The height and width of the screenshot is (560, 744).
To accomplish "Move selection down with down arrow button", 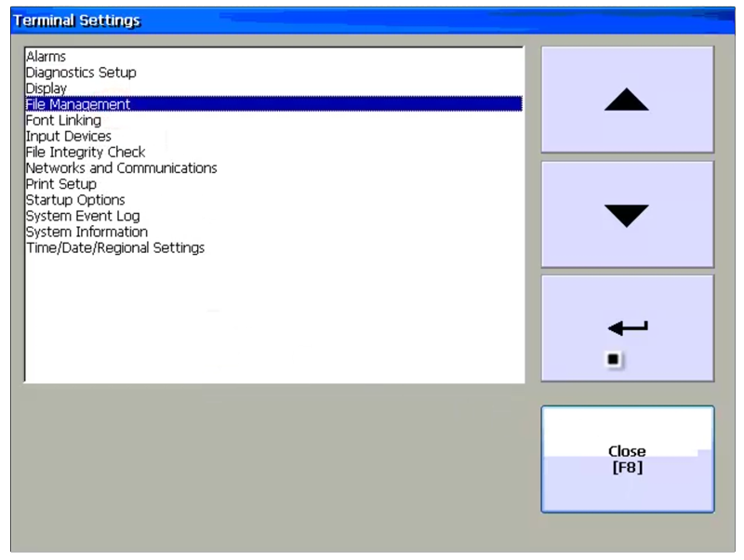I will tap(627, 215).
